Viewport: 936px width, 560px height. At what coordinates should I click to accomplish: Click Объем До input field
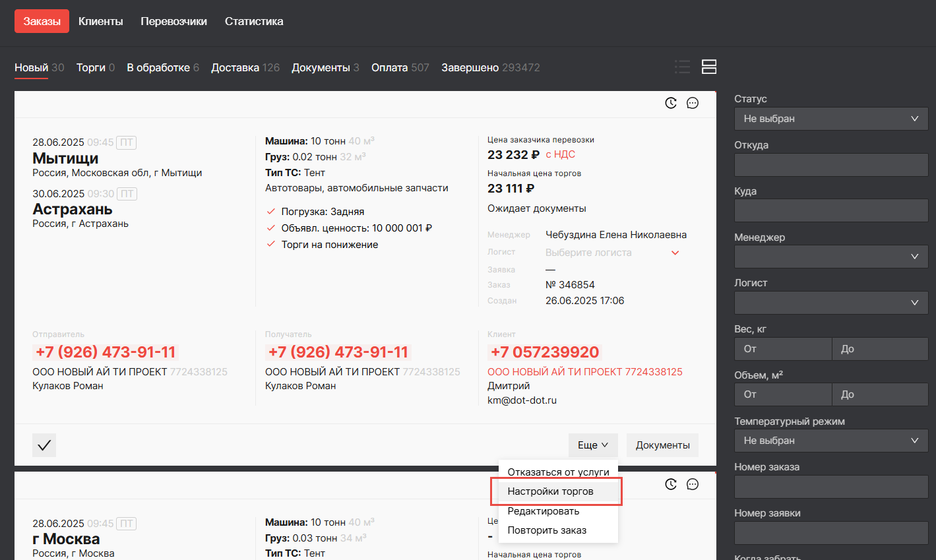(x=880, y=394)
